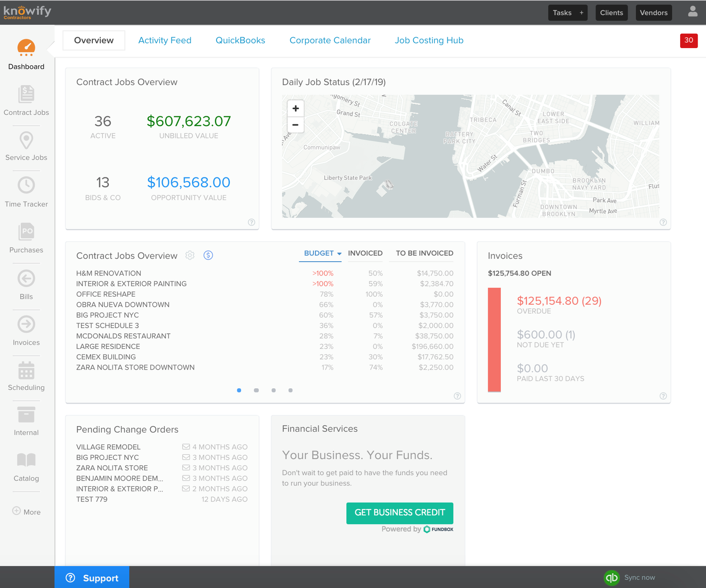Open the Purchases section

[26, 237]
